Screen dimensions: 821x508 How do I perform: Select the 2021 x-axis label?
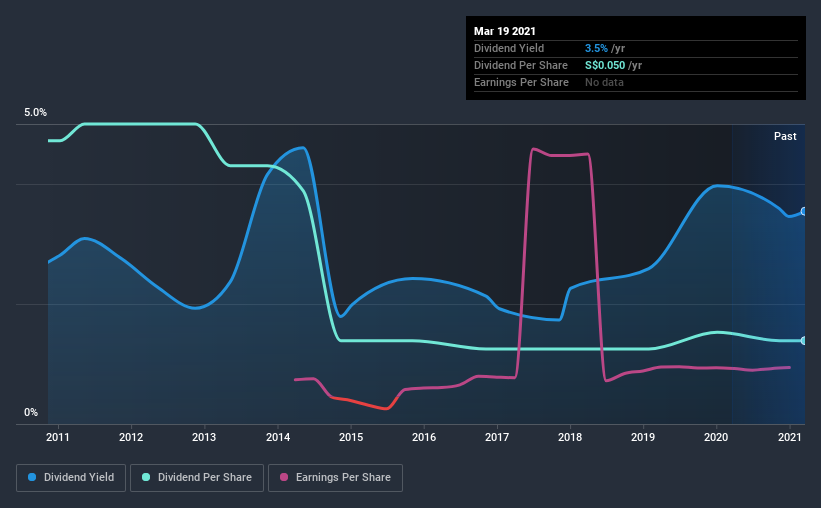(x=789, y=437)
